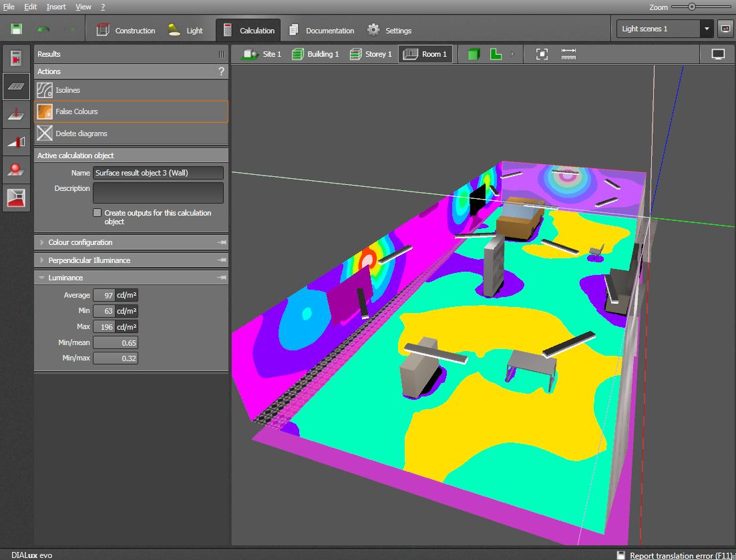
Task: Click the fit-to-view frame icon
Action: click(x=542, y=55)
